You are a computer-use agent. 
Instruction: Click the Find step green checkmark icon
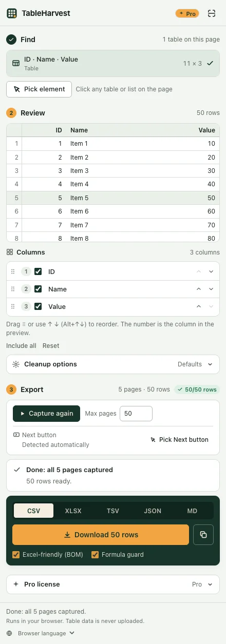pos(11,40)
